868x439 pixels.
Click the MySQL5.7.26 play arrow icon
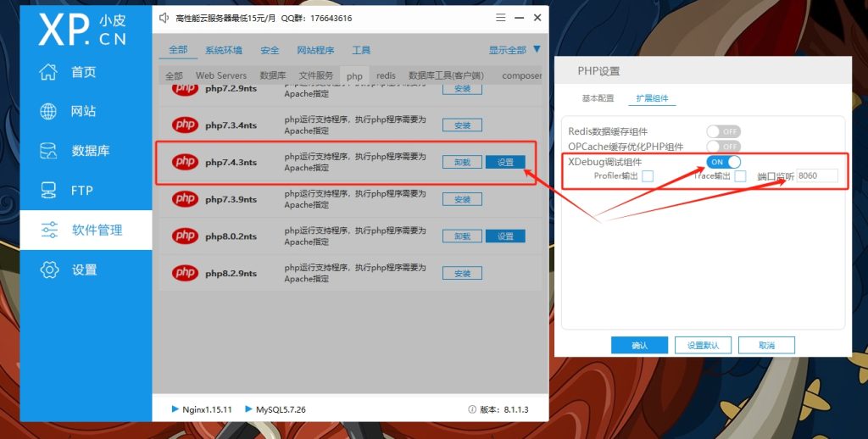249,409
